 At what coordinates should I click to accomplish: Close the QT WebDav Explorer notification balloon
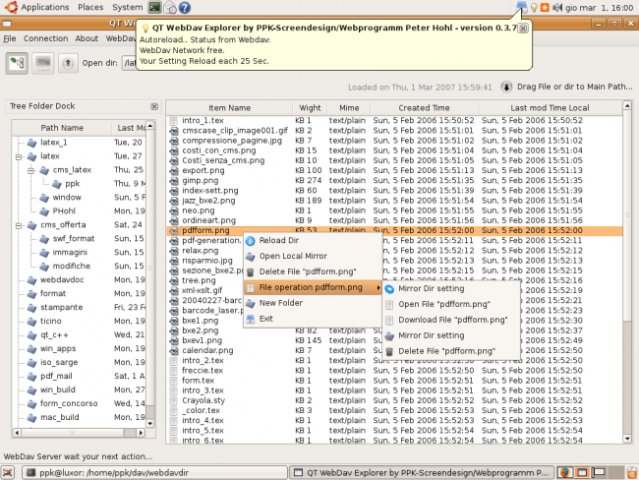(x=523, y=28)
